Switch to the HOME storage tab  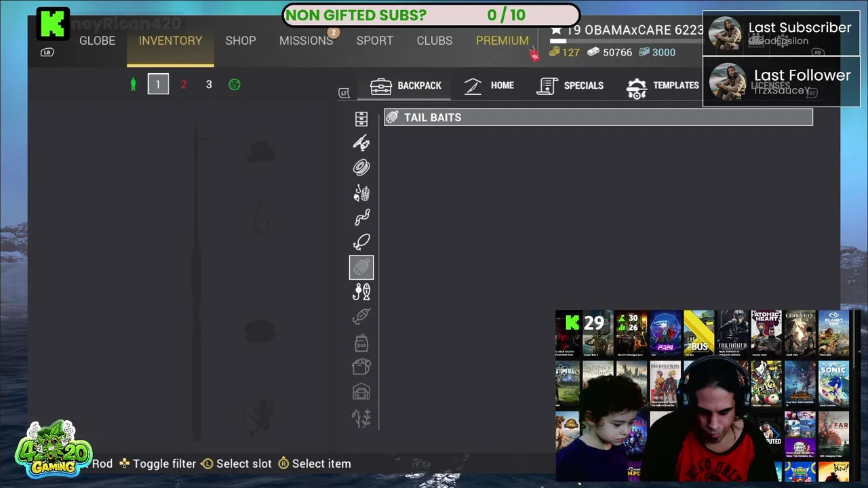point(489,86)
